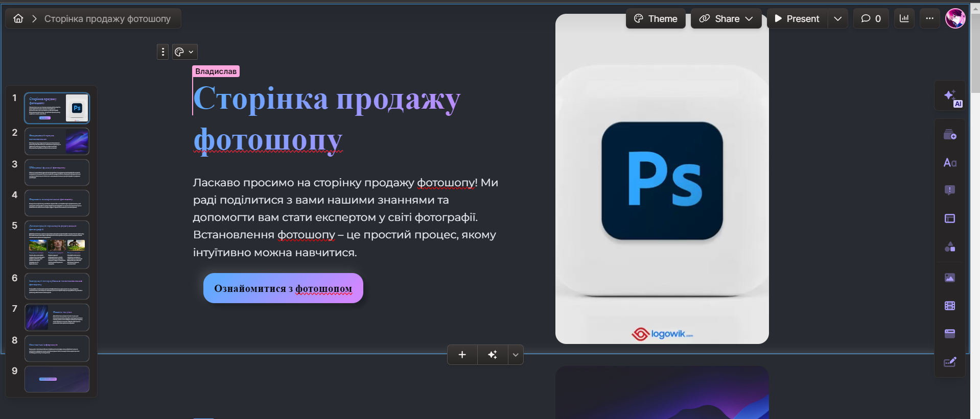Select slide 6 thumbnail
The height and width of the screenshot is (419, 980).
57,286
